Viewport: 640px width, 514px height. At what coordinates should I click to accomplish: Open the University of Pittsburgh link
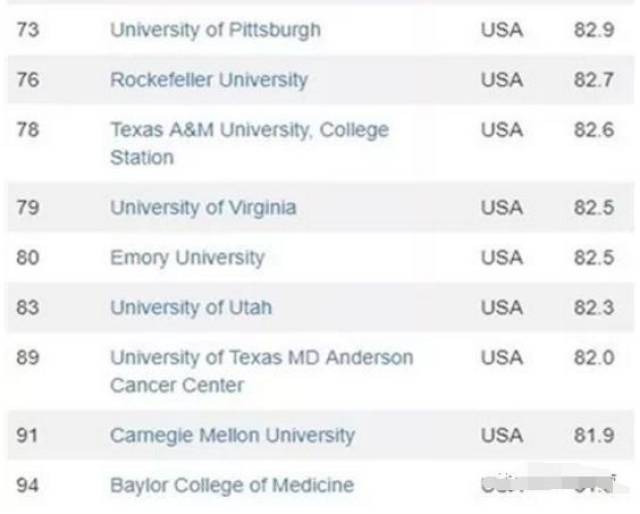215,29
